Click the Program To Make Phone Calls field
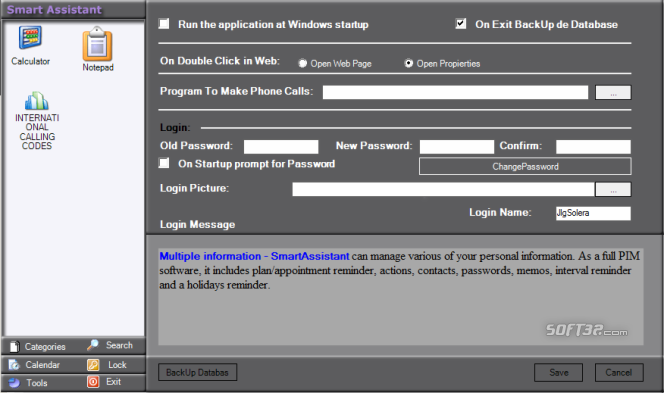 [455, 92]
